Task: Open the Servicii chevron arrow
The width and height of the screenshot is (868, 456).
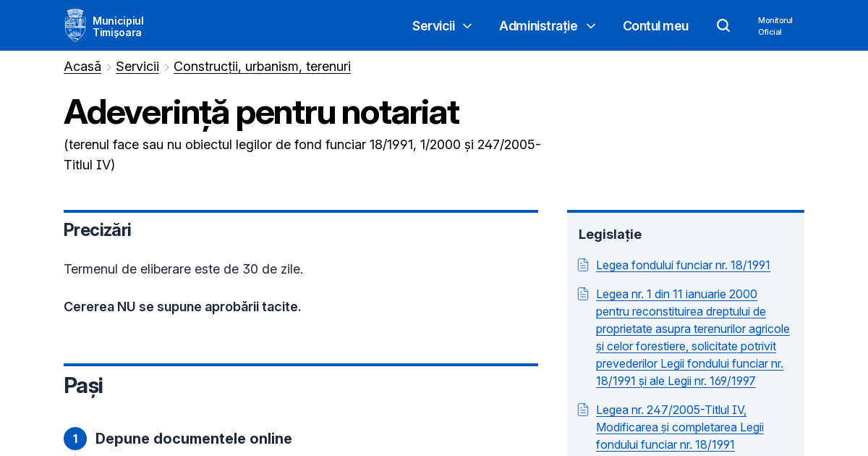Action: 467,26
